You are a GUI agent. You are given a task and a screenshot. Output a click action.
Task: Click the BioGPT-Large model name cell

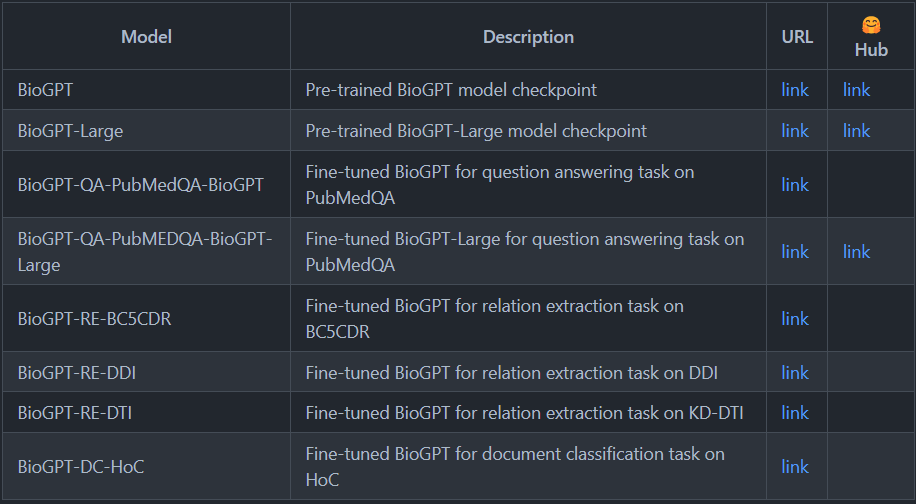coord(70,131)
